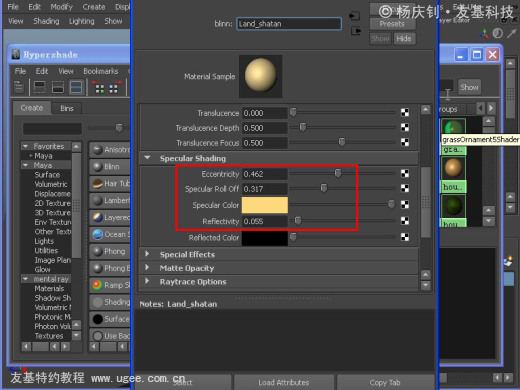Click the Reflected Color map checker button
The image size is (520, 390).
click(405, 237)
